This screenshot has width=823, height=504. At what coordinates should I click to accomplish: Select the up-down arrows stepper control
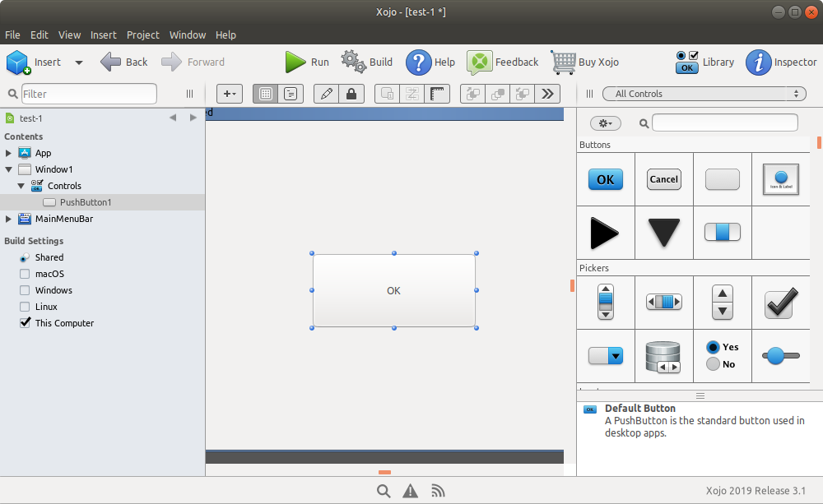click(x=723, y=302)
